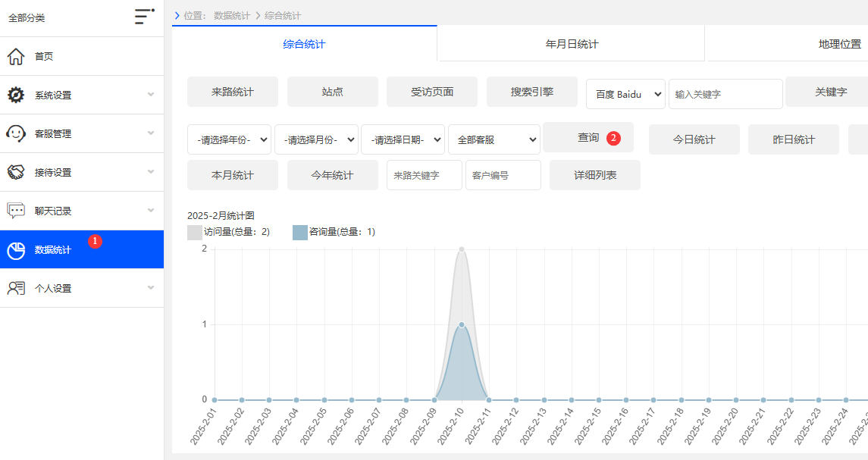Click the 站点 button
Viewport: 868px width, 460px height.
tap(332, 92)
